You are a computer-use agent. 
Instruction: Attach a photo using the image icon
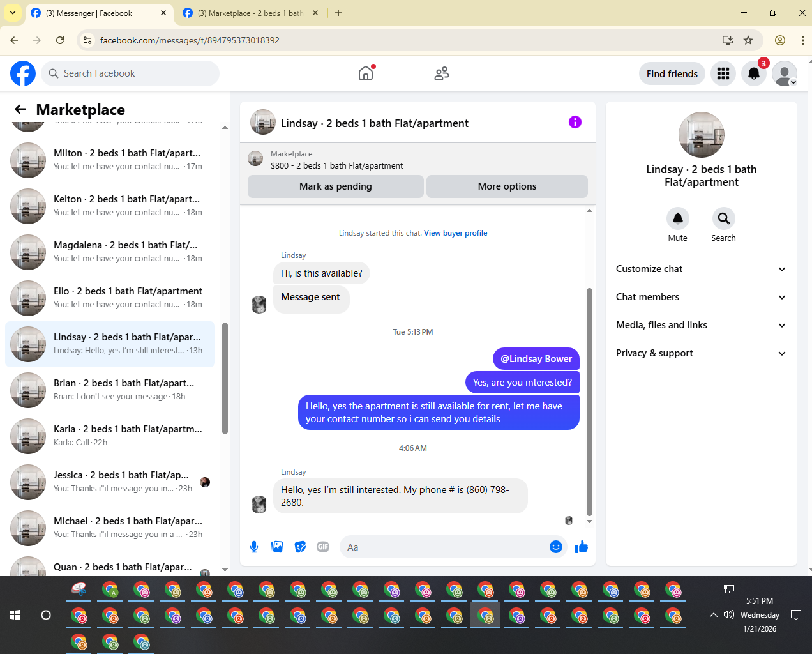click(277, 547)
